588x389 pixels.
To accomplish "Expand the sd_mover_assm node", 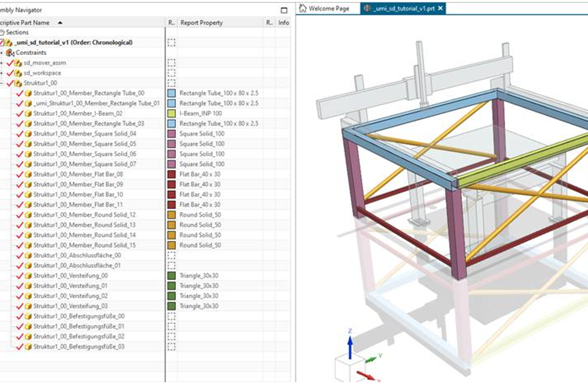I will point(2,63).
